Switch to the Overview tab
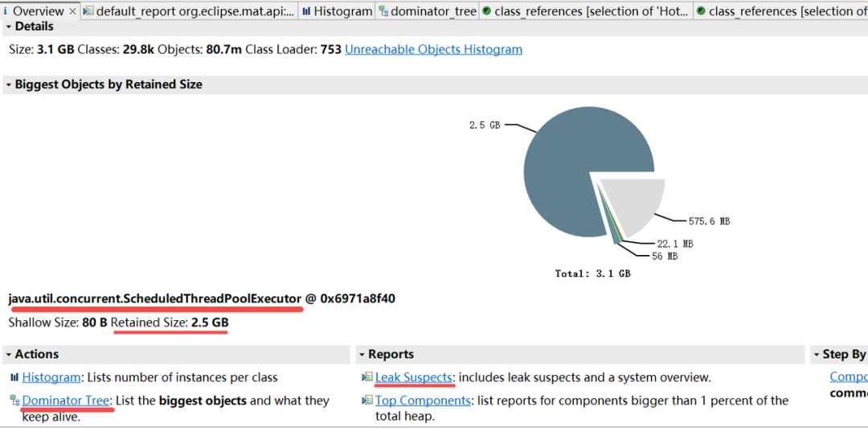Screen dimensions: 868x428 pos(39,11)
